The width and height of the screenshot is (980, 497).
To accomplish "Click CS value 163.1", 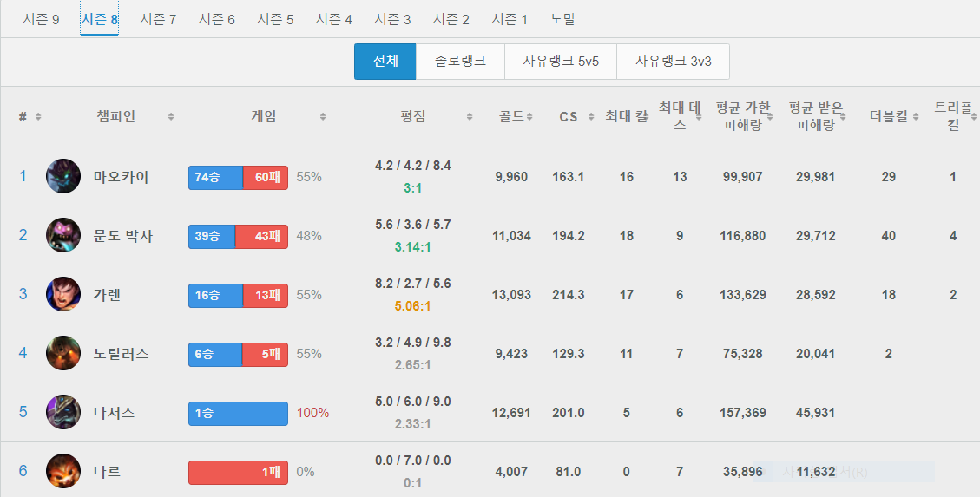I will click(569, 177).
